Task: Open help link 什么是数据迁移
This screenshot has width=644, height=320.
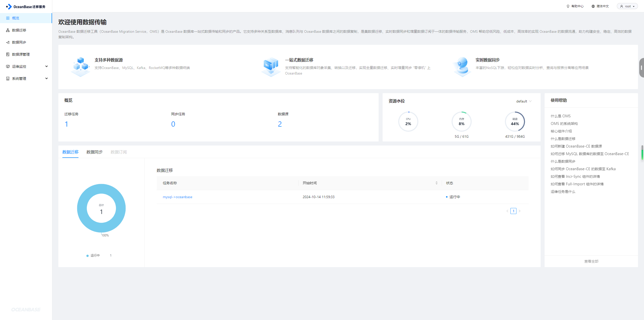Action: 563,139
